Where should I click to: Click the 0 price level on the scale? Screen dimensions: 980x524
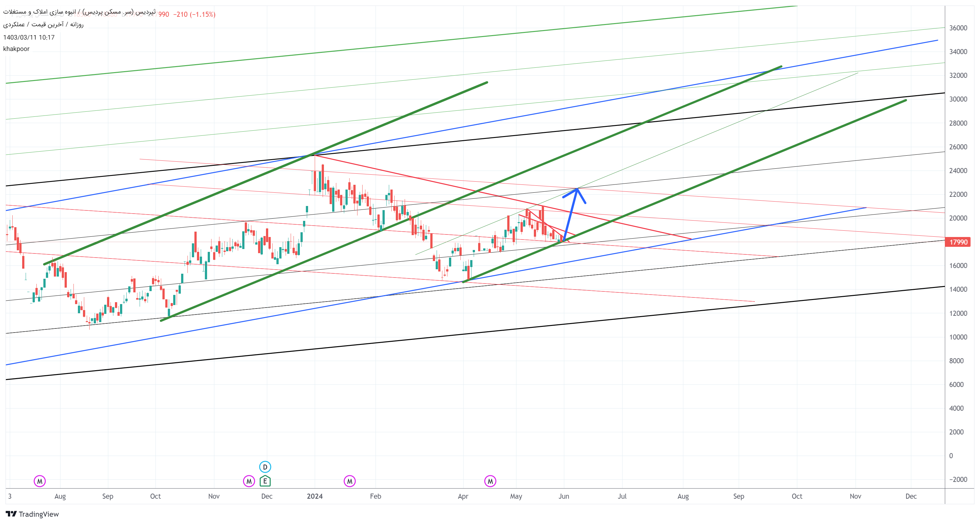[x=951, y=456]
